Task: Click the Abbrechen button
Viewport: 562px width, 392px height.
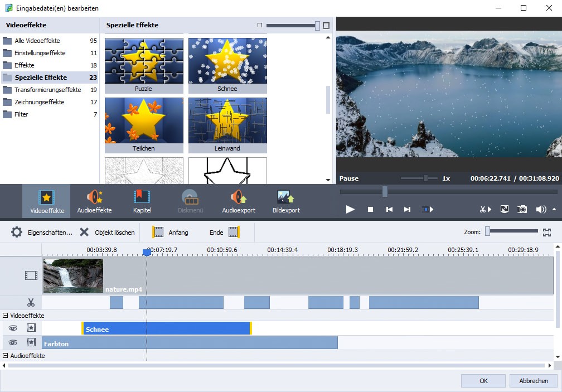Action: pyautogui.click(x=533, y=381)
